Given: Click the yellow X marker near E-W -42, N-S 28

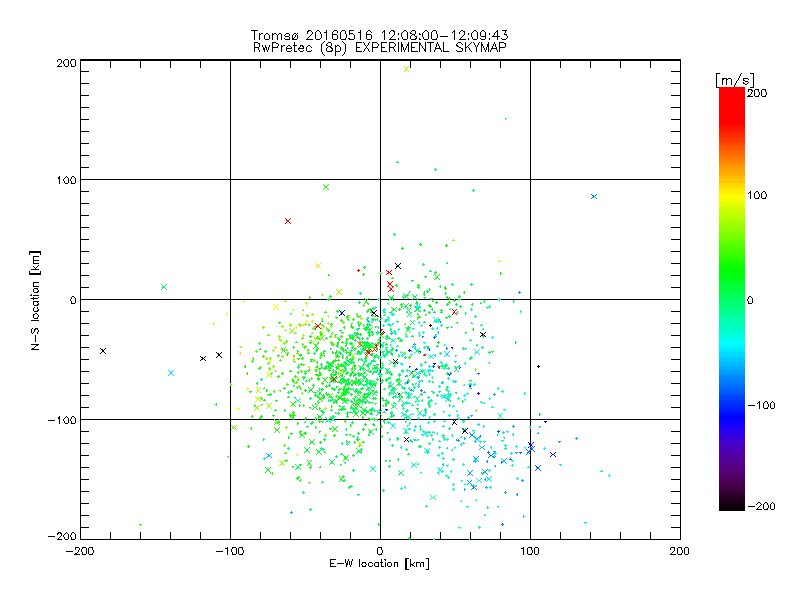Looking at the screenshot, I should [318, 266].
